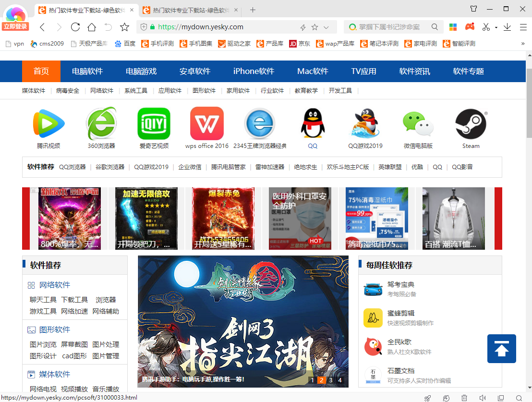Reload the page with refresh icon
Image resolution: width=532 pixels, height=402 pixels.
coord(75,27)
